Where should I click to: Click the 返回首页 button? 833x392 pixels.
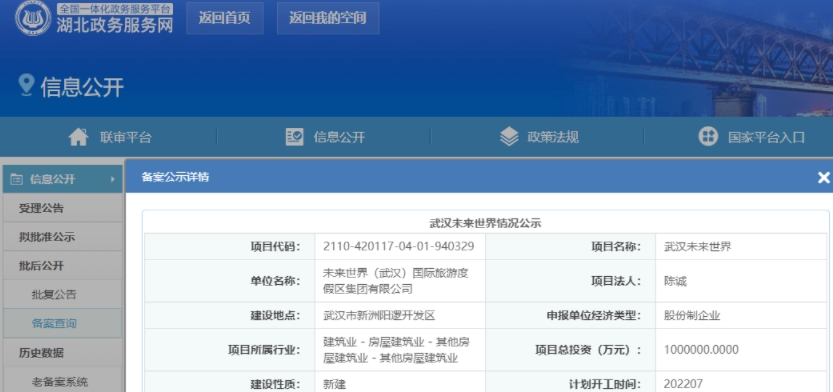click(225, 18)
